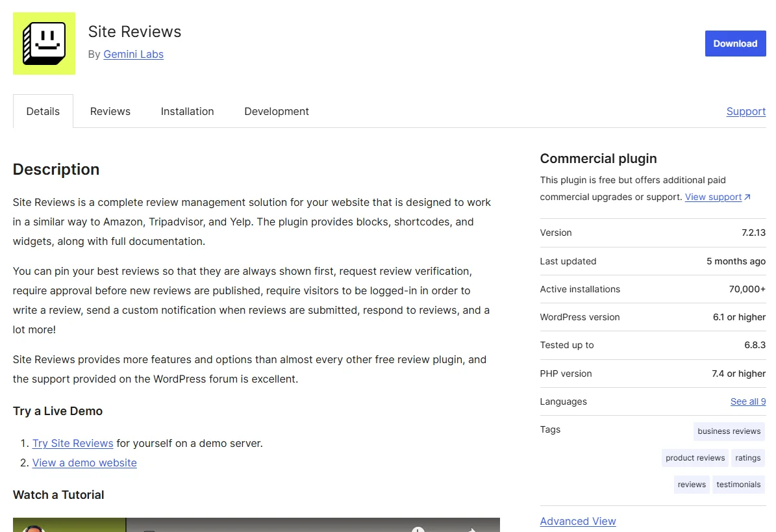Click the tutorial video thumbnail
This screenshot has width=776, height=532.
point(257,525)
